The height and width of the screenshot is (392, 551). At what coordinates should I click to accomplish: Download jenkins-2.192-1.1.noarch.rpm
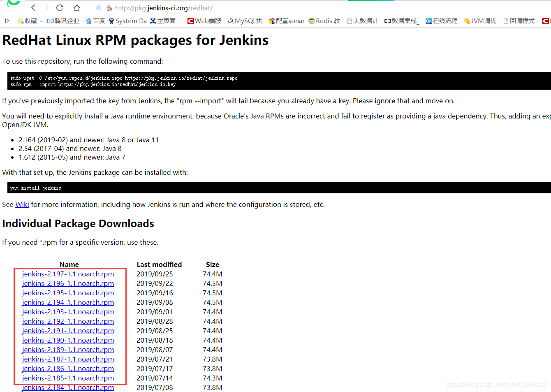[68, 321]
